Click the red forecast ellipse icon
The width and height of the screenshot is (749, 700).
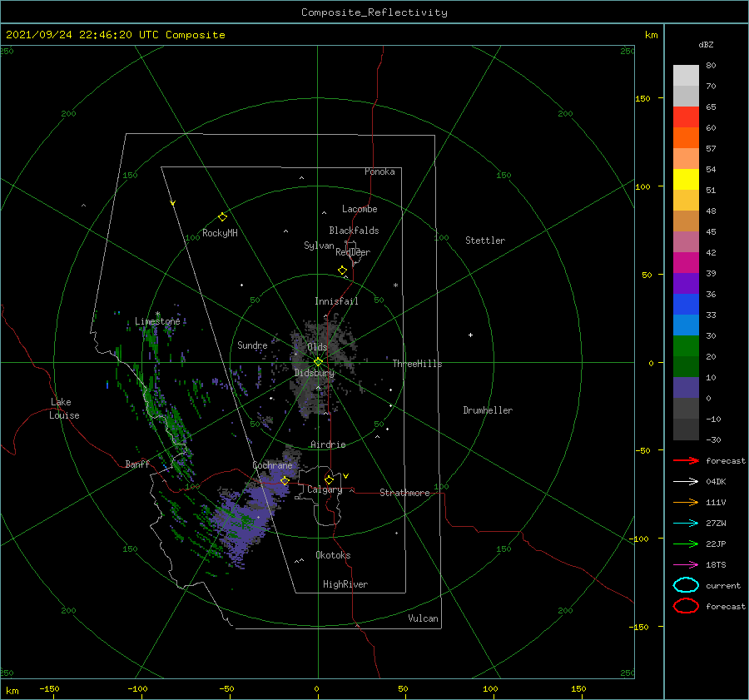(686, 606)
